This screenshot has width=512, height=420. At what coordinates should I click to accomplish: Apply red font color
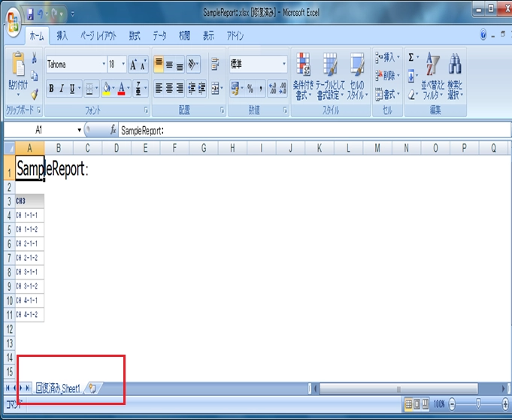[122, 89]
